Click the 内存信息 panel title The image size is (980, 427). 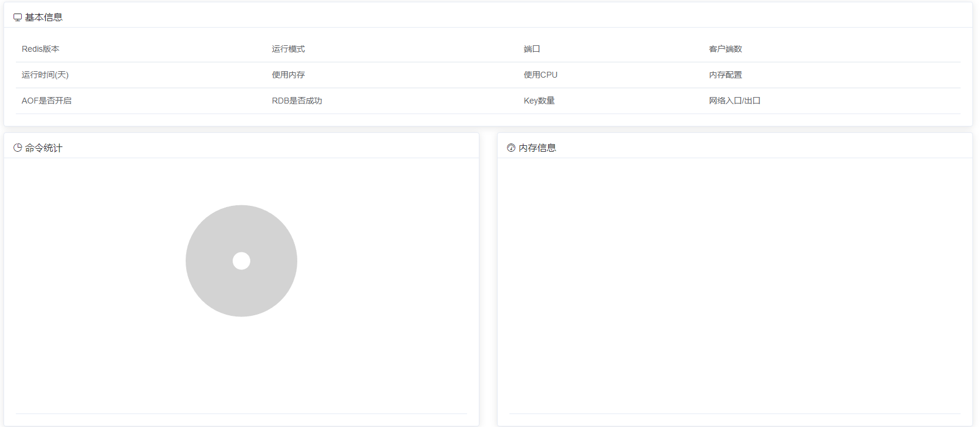coord(537,148)
